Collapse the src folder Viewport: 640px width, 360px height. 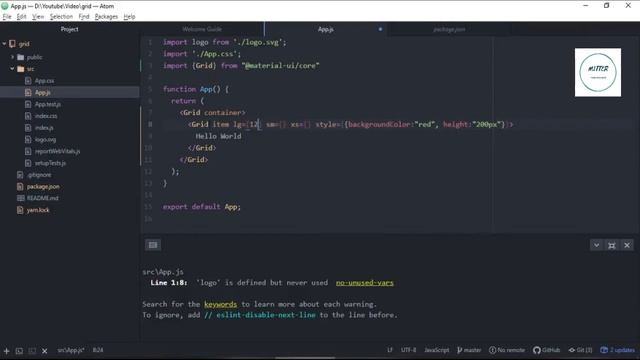pyautogui.click(x=12, y=69)
